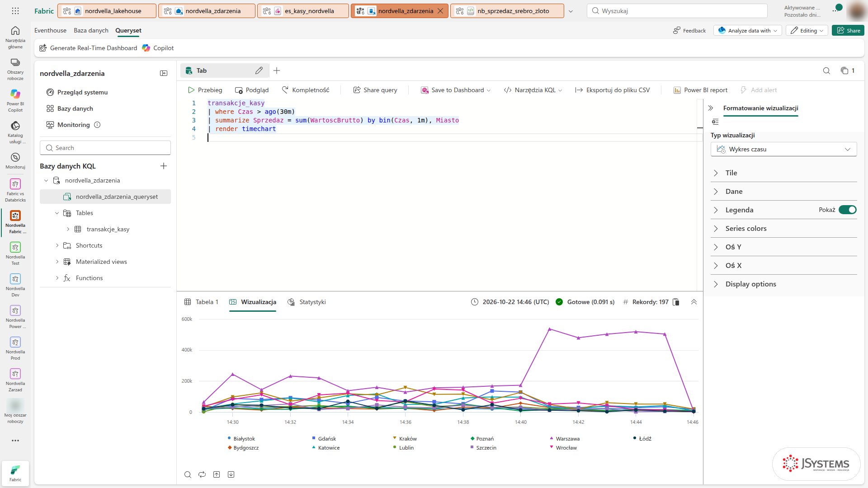This screenshot has height=488, width=868.
Task: Click the Wyszukaj search box at top
Action: click(x=677, y=11)
